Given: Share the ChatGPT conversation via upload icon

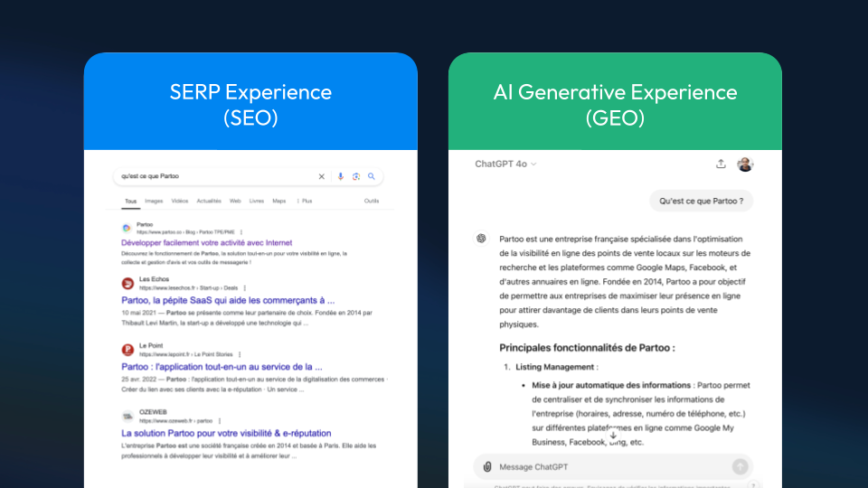Looking at the screenshot, I should pos(721,164).
